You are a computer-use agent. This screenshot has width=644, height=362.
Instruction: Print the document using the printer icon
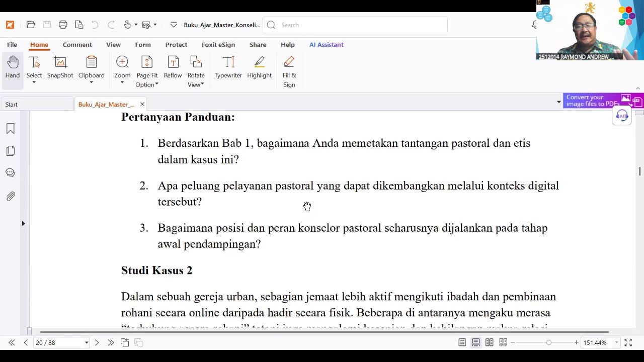(63, 25)
